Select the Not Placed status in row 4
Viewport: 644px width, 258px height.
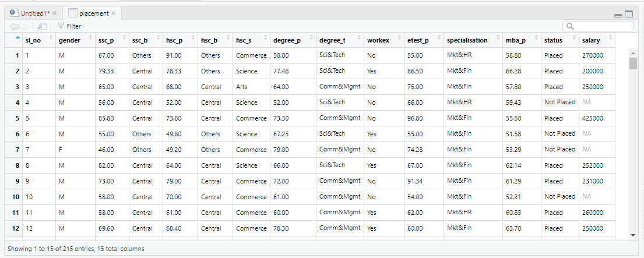pos(559,102)
